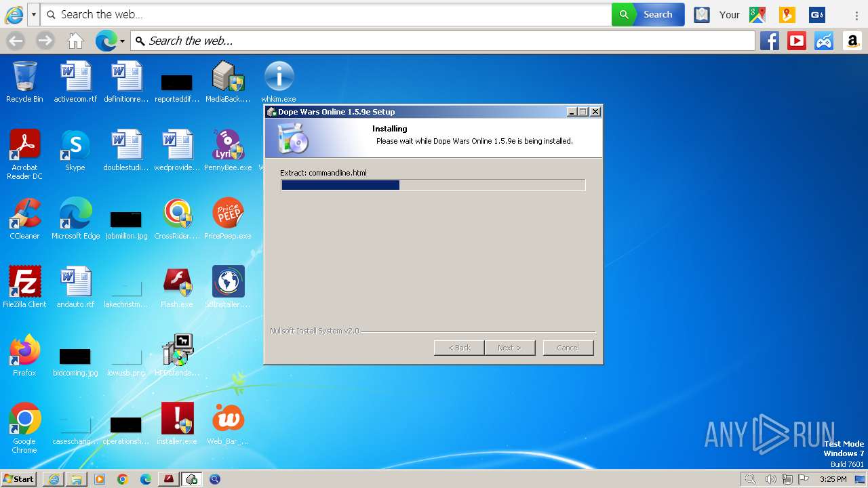
Task: Open the yellow directions pin toolbar icon
Action: coord(787,14)
